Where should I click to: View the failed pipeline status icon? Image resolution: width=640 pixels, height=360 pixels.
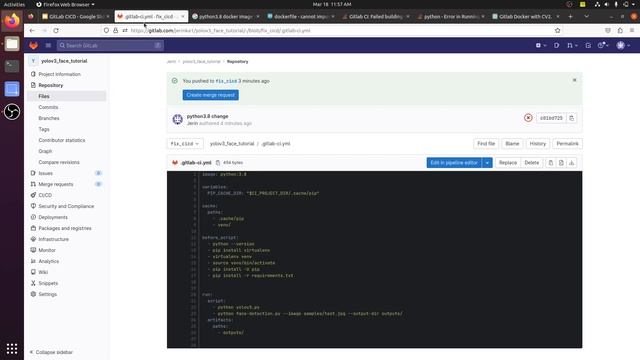[x=528, y=118]
